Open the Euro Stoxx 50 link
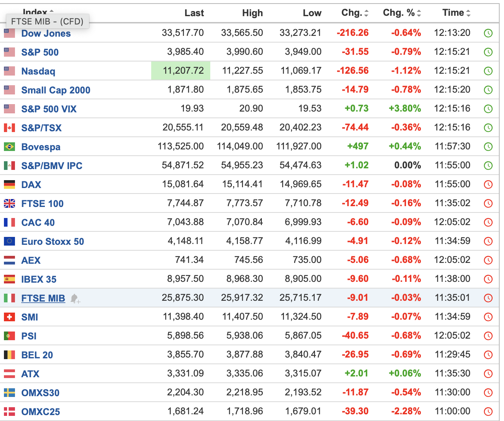The width and height of the screenshot is (504, 421). tap(52, 241)
